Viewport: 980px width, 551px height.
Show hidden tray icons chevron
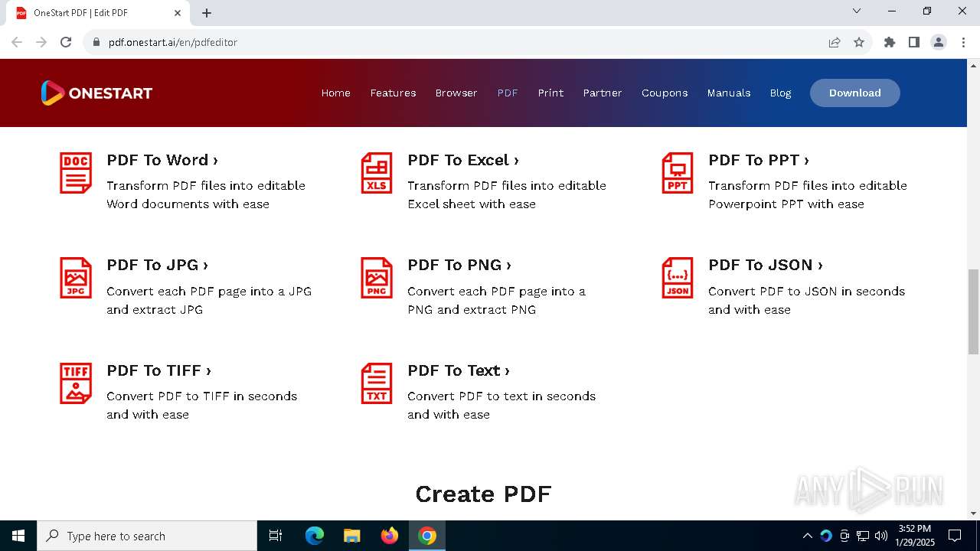click(808, 536)
